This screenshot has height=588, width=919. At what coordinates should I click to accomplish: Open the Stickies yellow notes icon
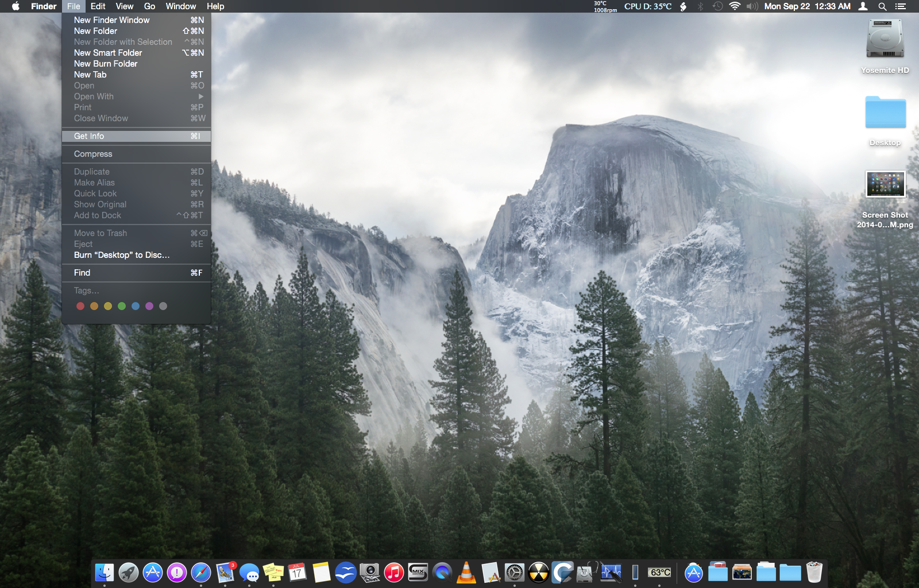click(273, 572)
